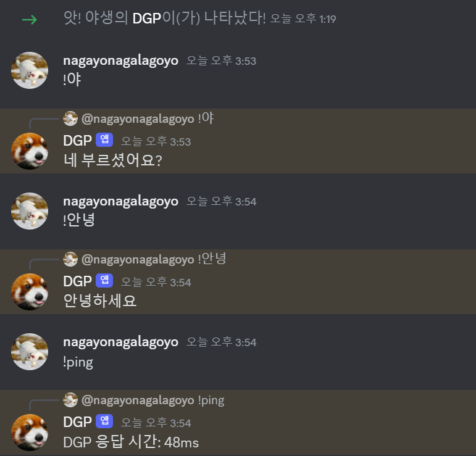Screen dimensions: 476x456
Task: Select the message text DGP 응답 시간: 48ms
Action: (x=131, y=442)
